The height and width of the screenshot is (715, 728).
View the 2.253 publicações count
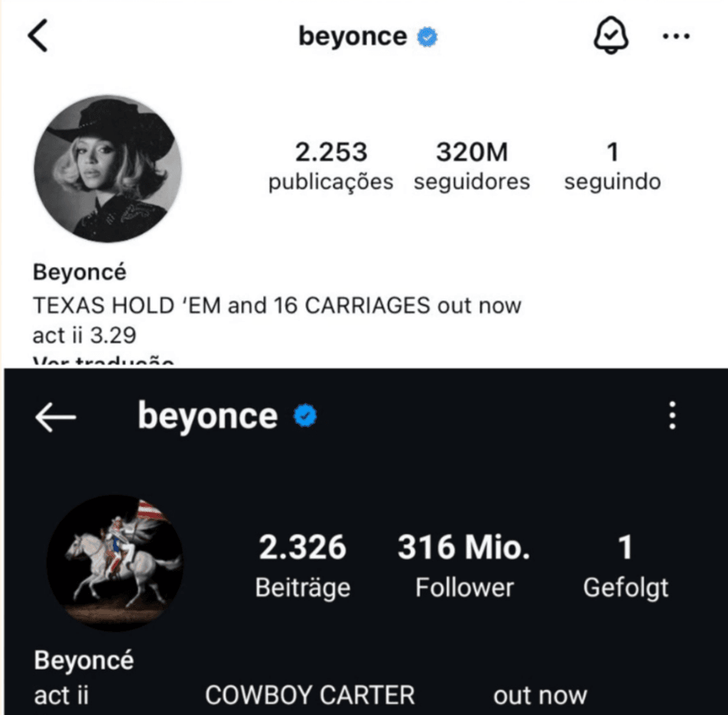331,166
